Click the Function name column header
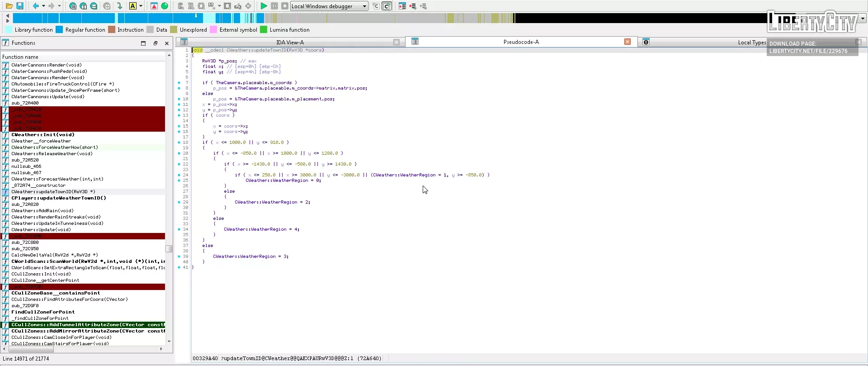The width and height of the screenshot is (868, 366). 20,57
